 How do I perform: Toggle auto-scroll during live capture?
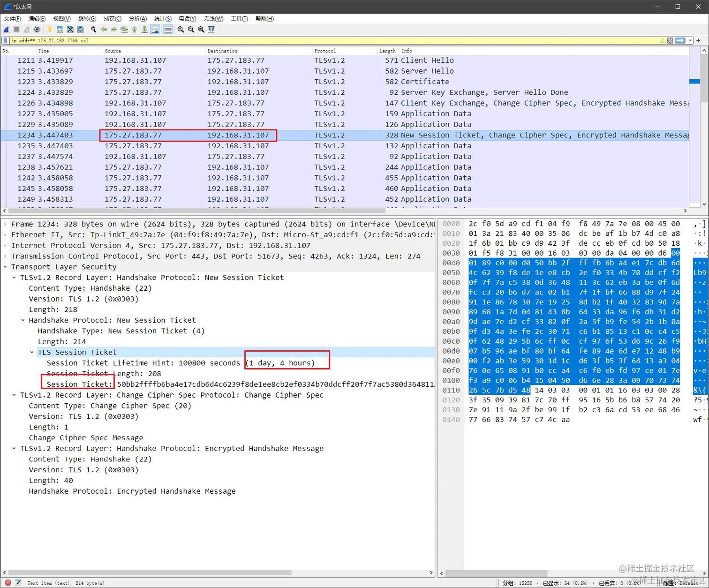click(155, 30)
